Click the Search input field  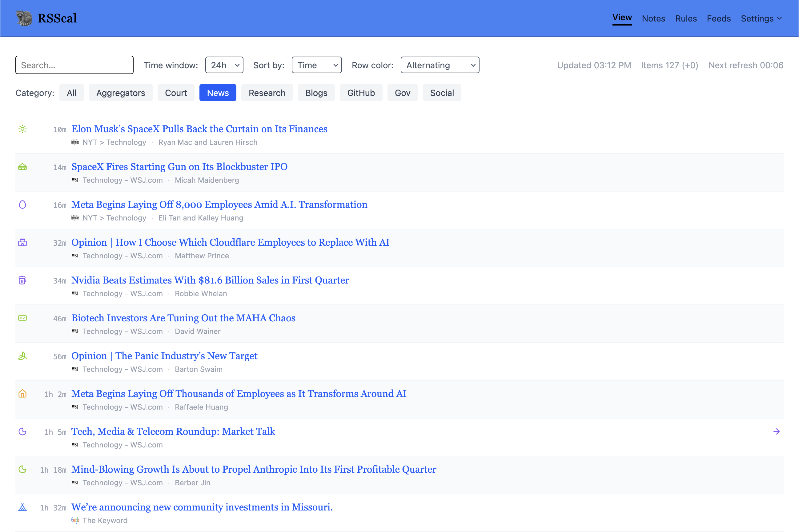[x=74, y=65]
